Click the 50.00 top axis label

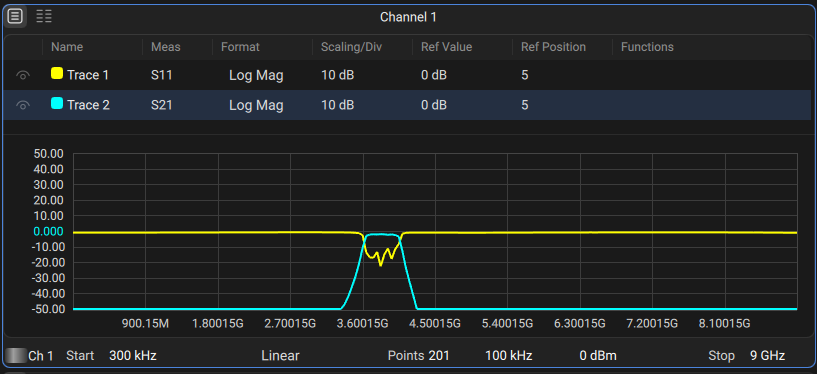tap(48, 154)
